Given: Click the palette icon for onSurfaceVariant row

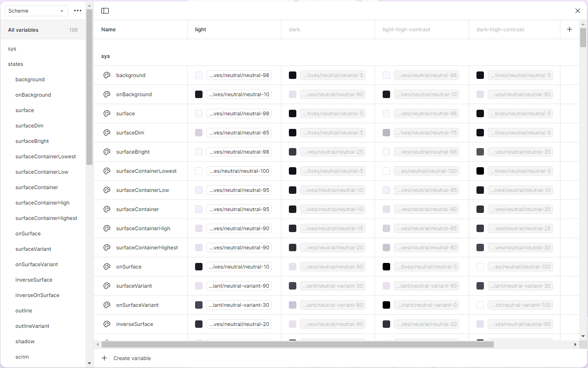Looking at the screenshot, I should coord(106,305).
